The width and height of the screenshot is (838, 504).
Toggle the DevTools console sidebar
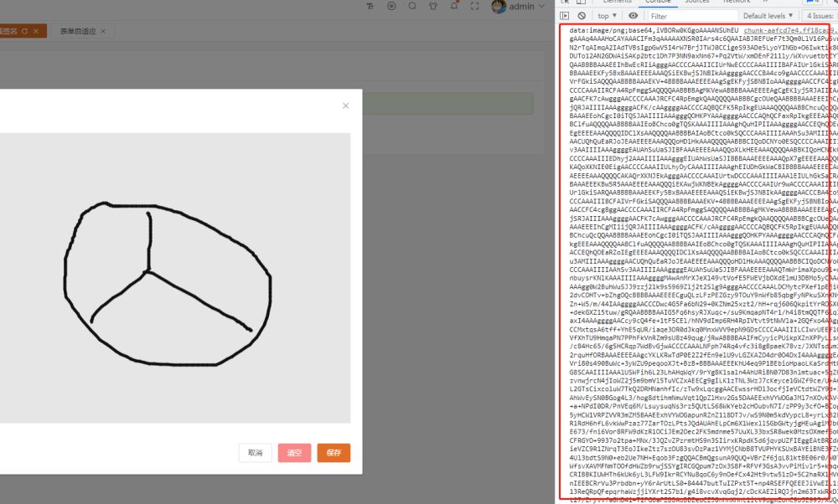coord(565,15)
